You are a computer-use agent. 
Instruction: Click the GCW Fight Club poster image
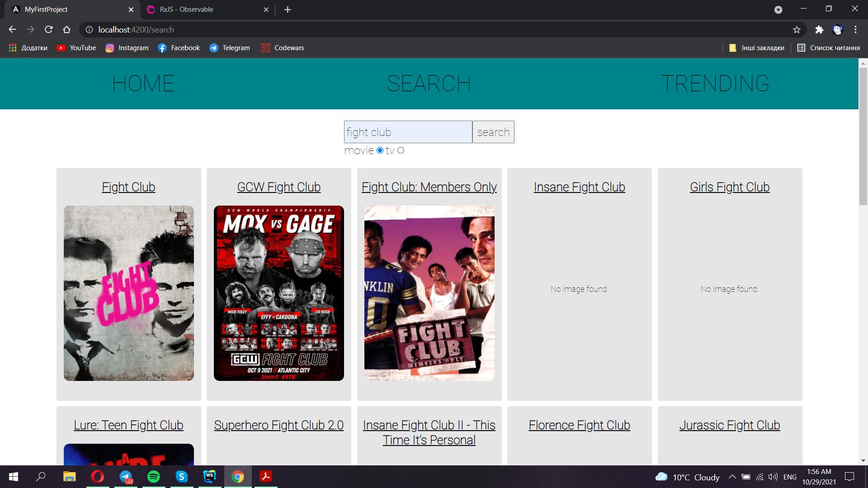(x=278, y=293)
